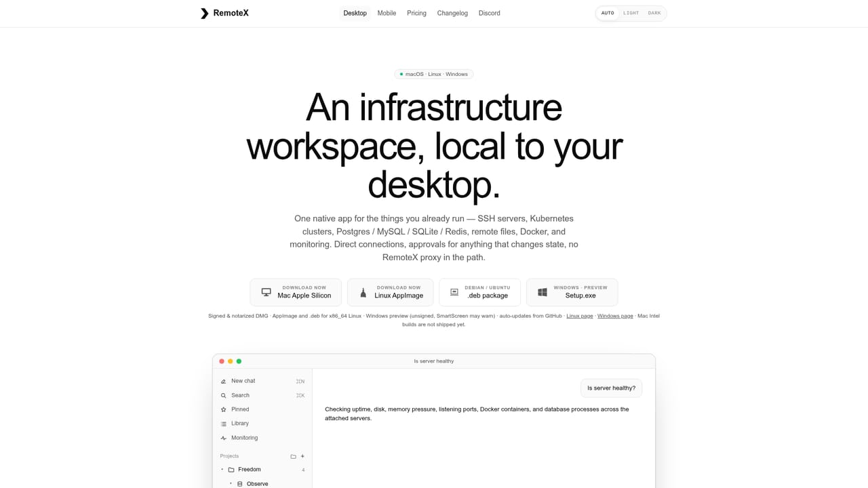The image size is (868, 488).
Task: Click the Search shortcut hint
Action: 300,396
